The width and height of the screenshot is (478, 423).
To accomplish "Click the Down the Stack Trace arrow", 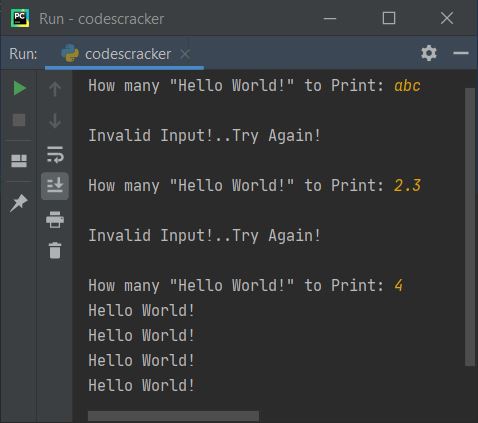I will click(x=55, y=120).
